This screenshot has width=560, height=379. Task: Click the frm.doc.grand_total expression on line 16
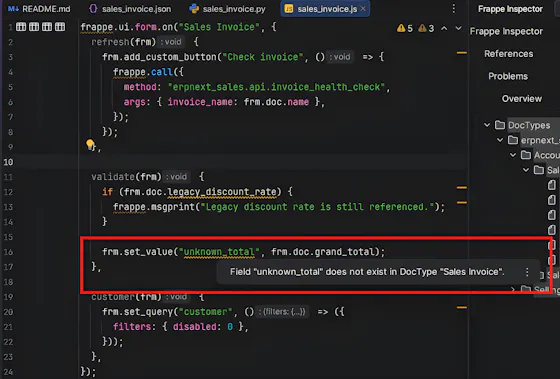322,252
